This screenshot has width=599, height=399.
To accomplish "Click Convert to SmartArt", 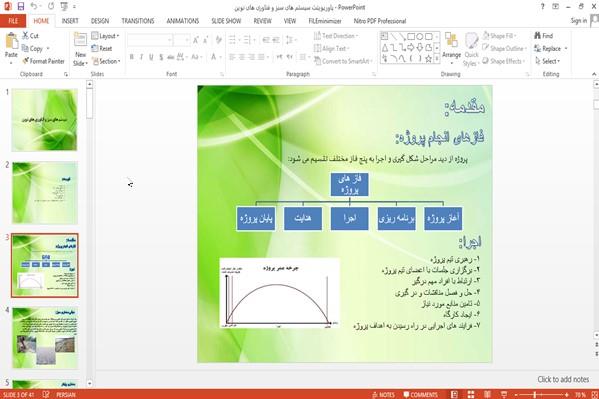I will pos(342,61).
